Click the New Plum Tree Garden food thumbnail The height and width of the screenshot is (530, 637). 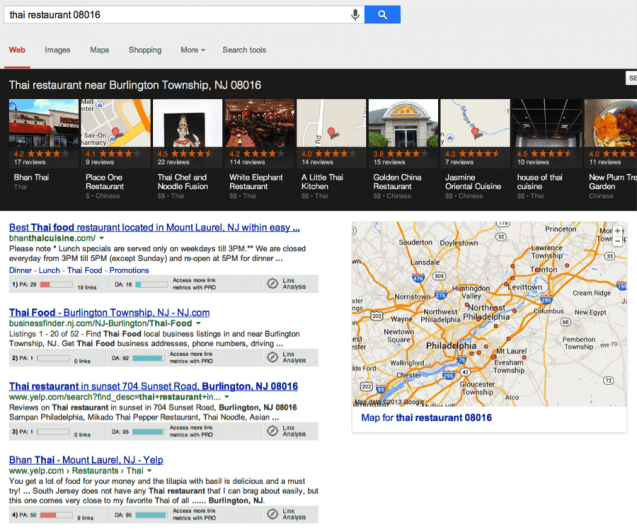[x=611, y=123]
